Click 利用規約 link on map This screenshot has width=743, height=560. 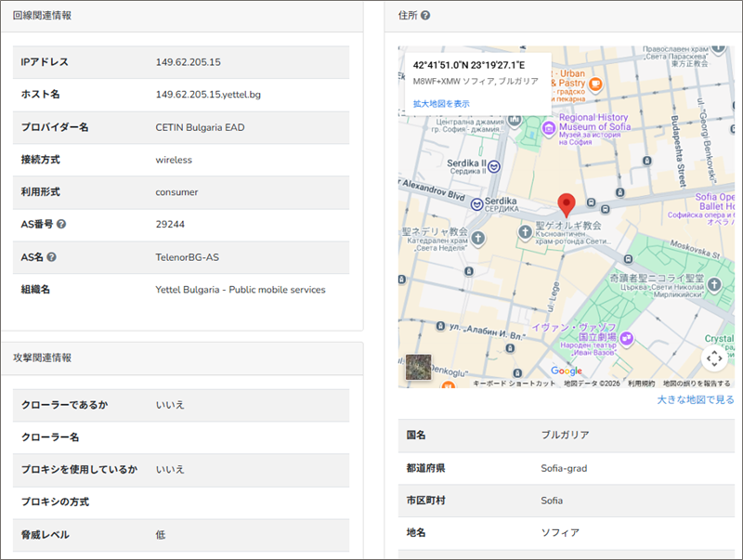coord(641,383)
